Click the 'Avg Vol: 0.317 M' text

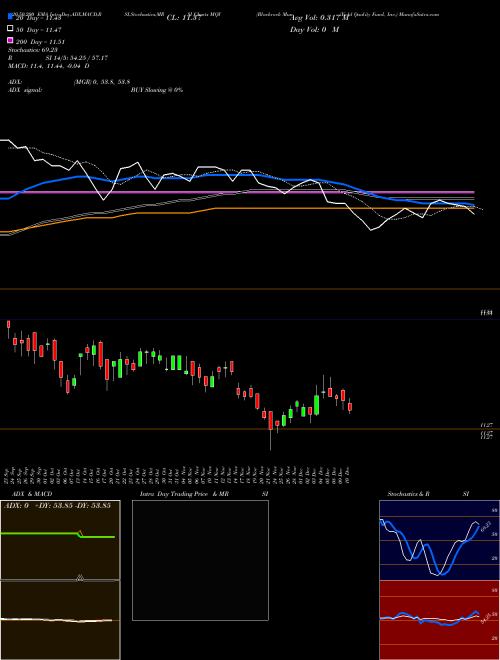pyautogui.click(x=319, y=18)
